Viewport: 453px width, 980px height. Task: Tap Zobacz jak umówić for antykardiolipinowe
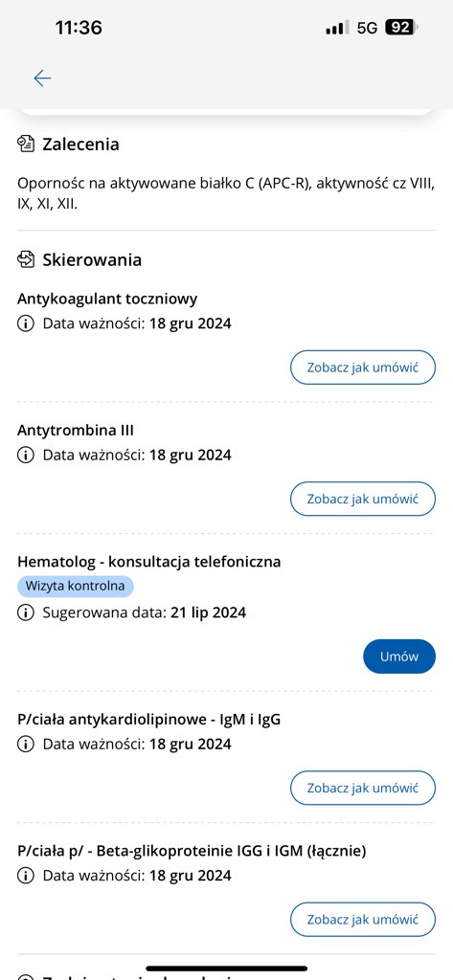[362, 789]
